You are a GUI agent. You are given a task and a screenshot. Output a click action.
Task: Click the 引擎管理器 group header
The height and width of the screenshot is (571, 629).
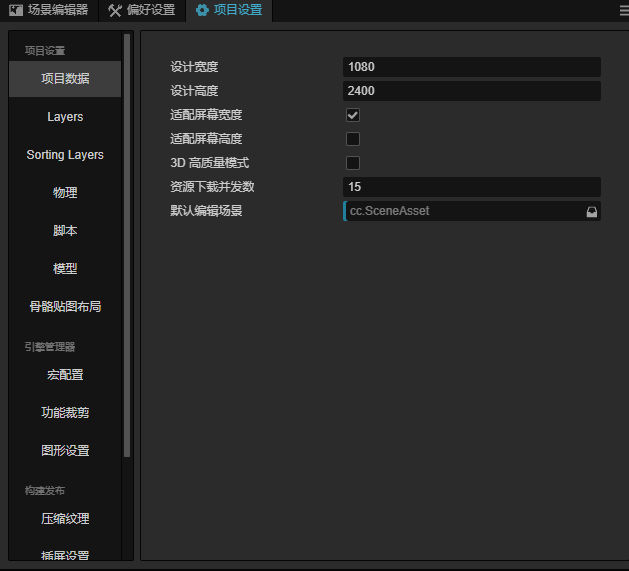[x=50, y=347]
